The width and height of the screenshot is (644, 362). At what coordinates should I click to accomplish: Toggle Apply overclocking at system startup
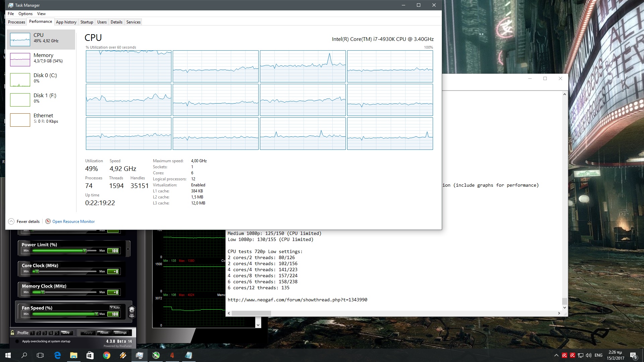coord(17,341)
